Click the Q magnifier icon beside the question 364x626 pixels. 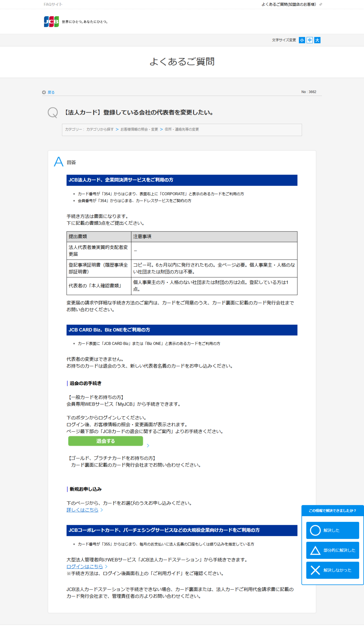pos(53,113)
